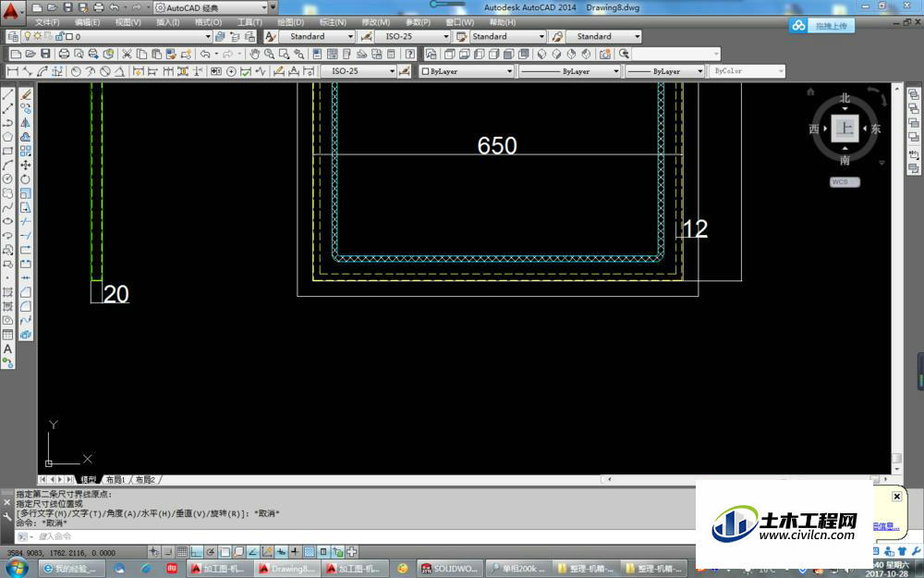Open the ByLayer linetype dropdown
This screenshot has width=924, height=578.
tap(569, 71)
